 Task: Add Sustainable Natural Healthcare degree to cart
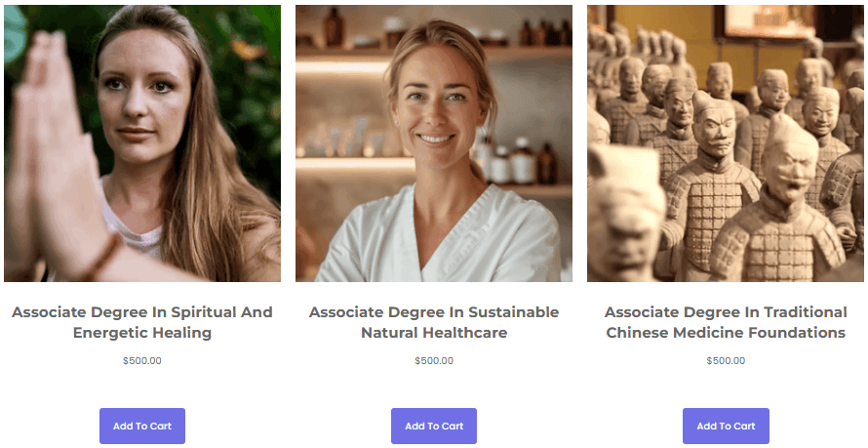(434, 426)
